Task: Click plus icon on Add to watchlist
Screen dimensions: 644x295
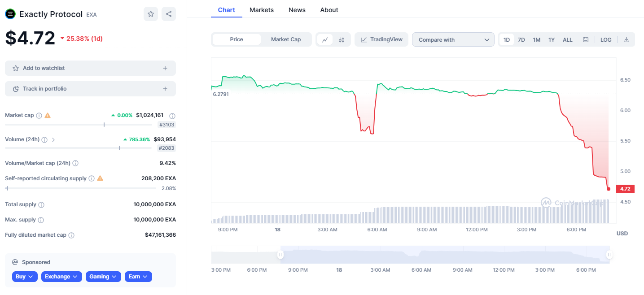Action: click(x=165, y=68)
